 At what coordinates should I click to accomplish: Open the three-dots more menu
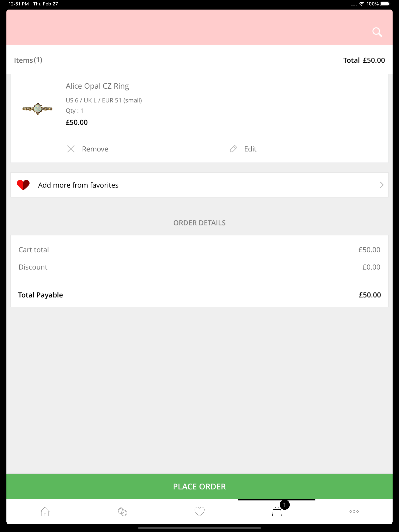coord(354,511)
